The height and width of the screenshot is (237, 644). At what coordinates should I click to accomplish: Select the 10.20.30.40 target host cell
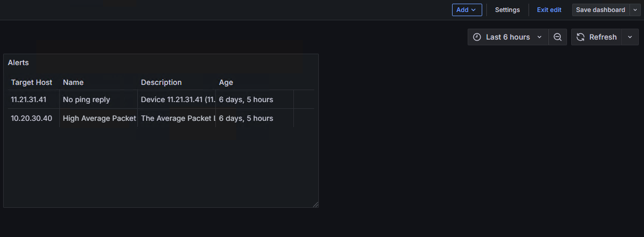point(31,118)
